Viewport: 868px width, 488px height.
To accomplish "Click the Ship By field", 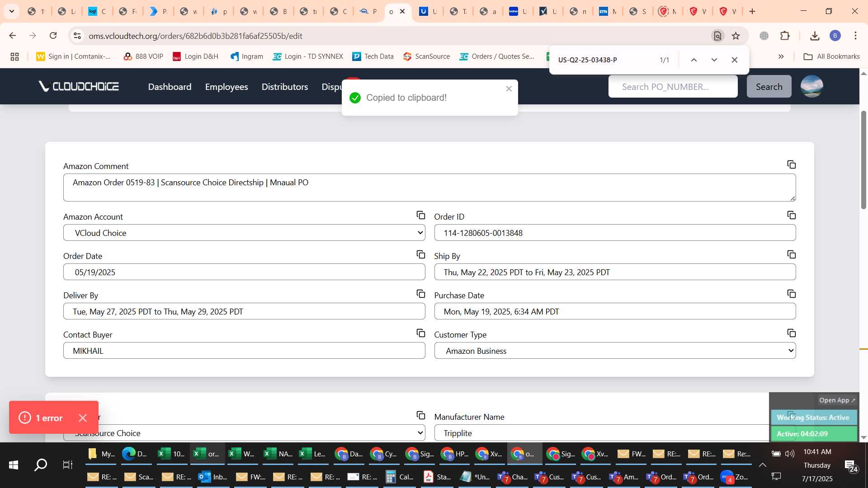I will 615,272.
